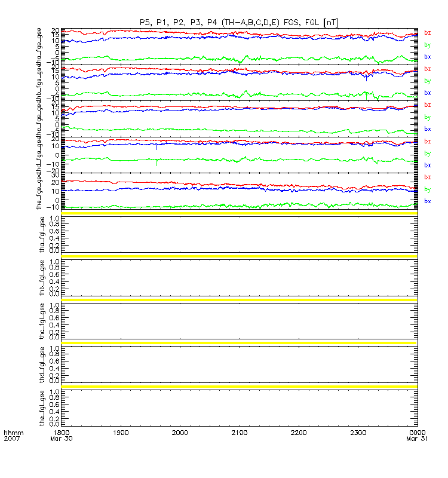The width and height of the screenshot is (448, 478).
Task: Click the yellow bar above the thc_fgl_gse panel
Action: pyautogui.click(x=240, y=300)
